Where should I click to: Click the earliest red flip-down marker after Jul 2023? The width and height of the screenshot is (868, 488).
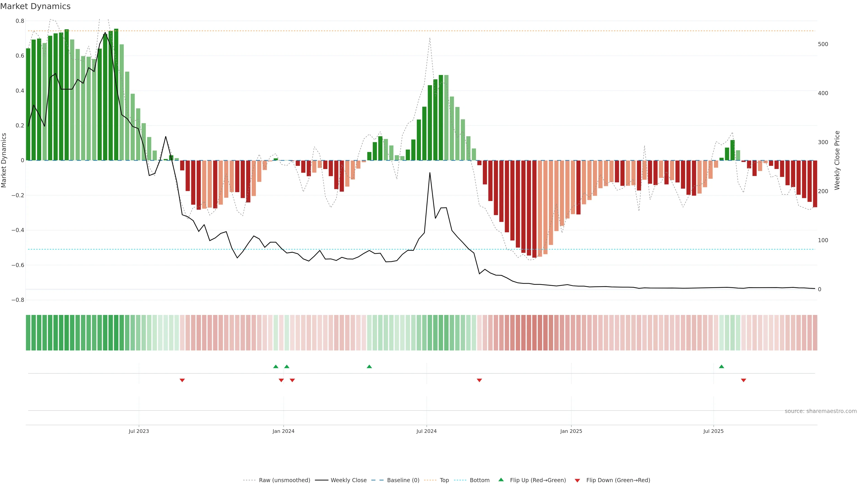(x=182, y=380)
